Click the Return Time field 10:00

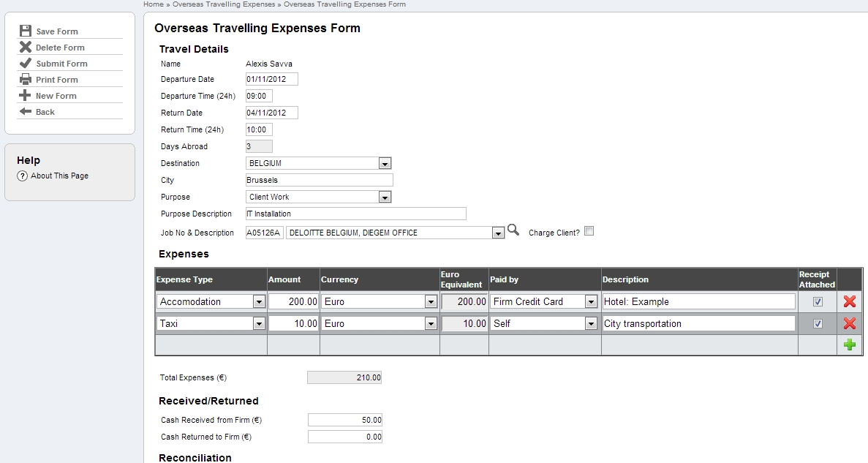click(x=259, y=130)
